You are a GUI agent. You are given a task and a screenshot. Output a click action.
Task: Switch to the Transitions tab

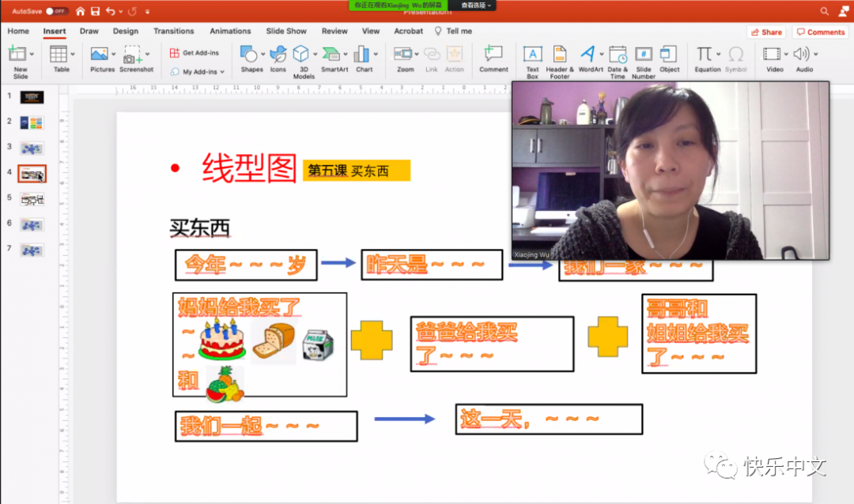click(x=173, y=32)
